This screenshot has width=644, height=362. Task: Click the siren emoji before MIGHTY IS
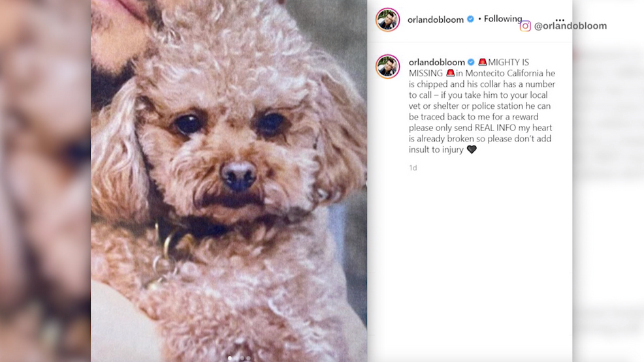click(x=483, y=62)
